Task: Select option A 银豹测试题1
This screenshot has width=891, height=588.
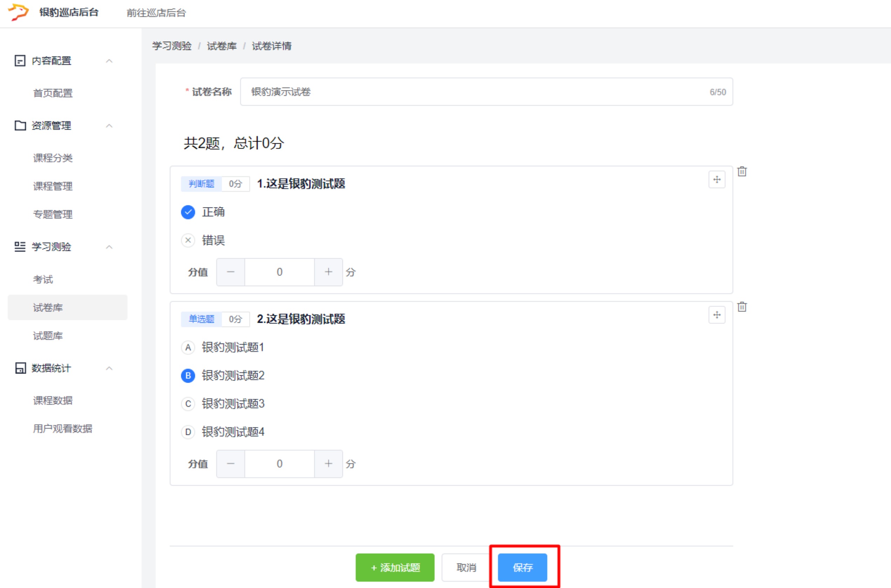Action: [188, 348]
